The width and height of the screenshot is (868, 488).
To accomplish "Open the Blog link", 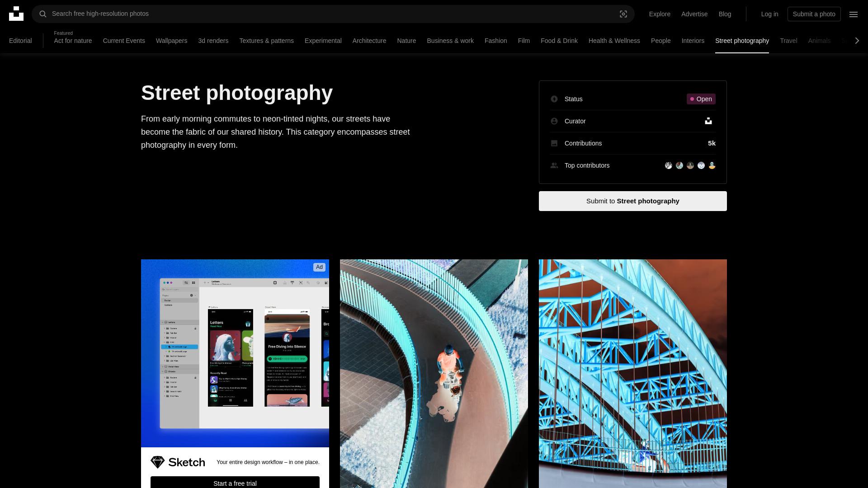I will (x=725, y=14).
